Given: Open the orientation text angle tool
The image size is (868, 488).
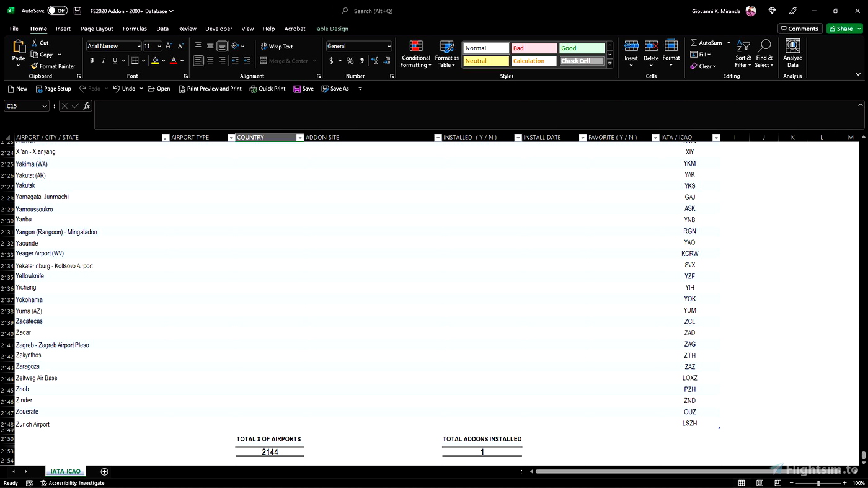Looking at the screenshot, I should (236, 46).
